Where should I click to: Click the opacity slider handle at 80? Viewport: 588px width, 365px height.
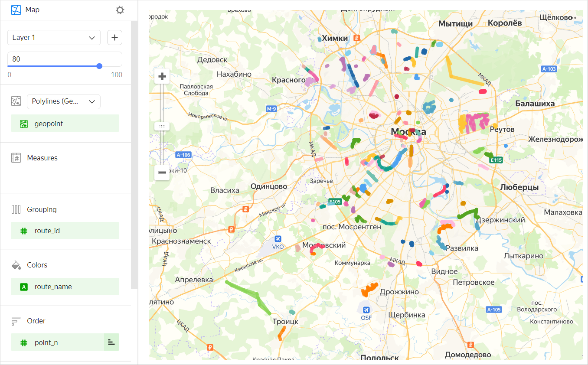click(x=99, y=66)
